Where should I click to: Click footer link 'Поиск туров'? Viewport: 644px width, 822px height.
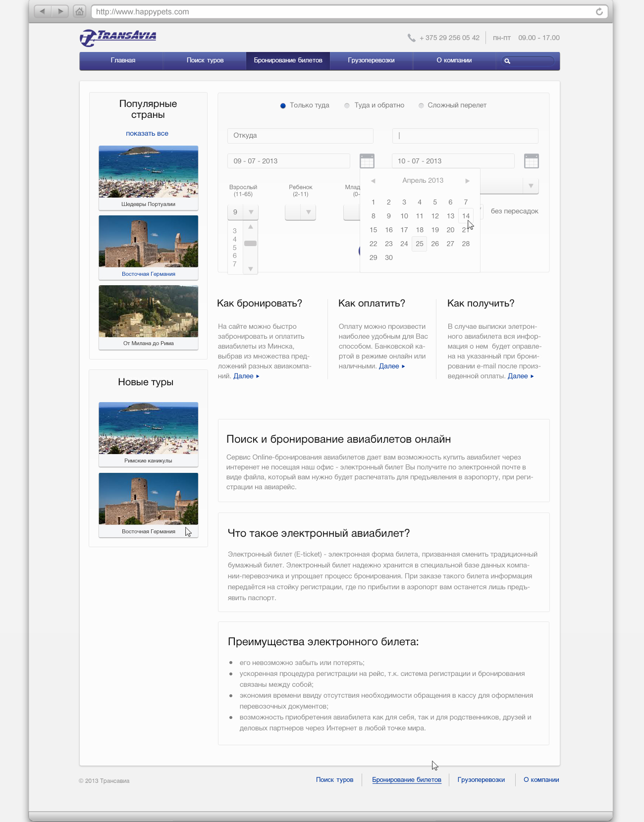[x=335, y=780]
